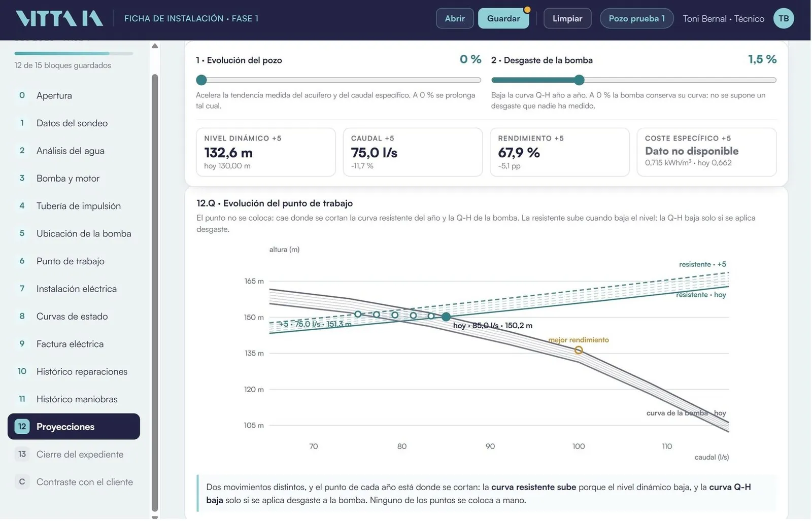Click the Abrir button
This screenshot has height=521, width=812.
455,18
